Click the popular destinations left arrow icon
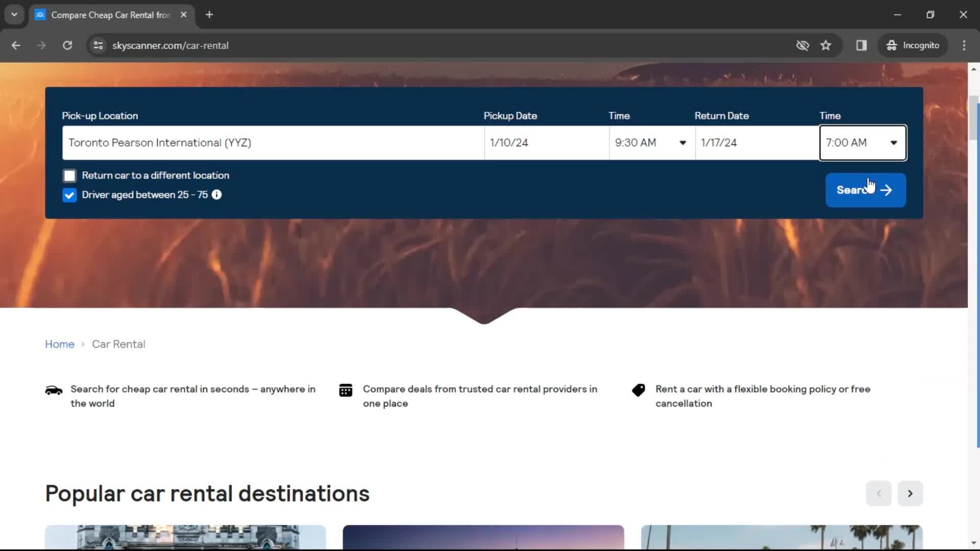 click(878, 493)
